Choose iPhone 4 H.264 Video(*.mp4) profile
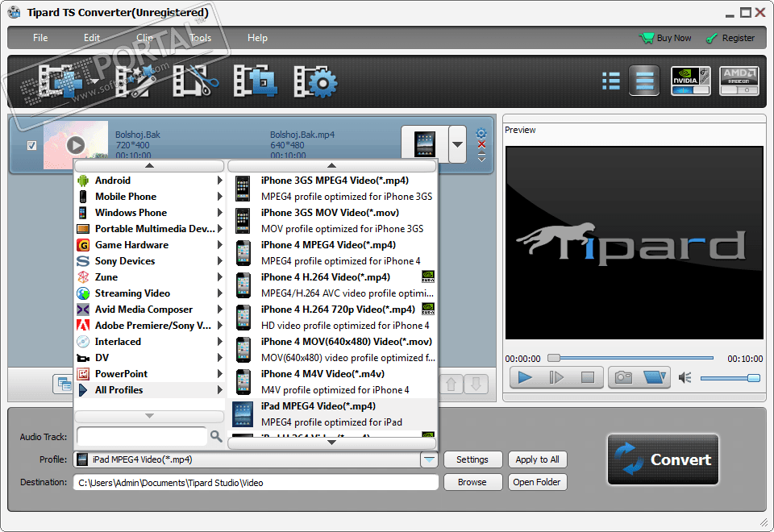Screen dimensions: 774x532 click(333, 285)
